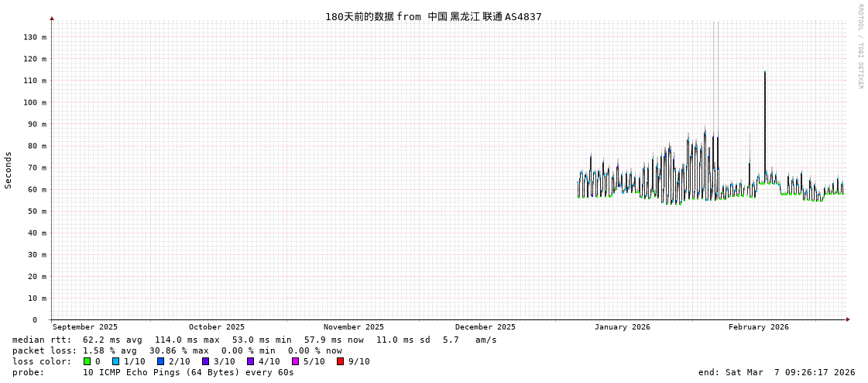Screen dimensions: 868x383
Task: Pick the violet 4/10 loss swatch
Action: coord(250,361)
